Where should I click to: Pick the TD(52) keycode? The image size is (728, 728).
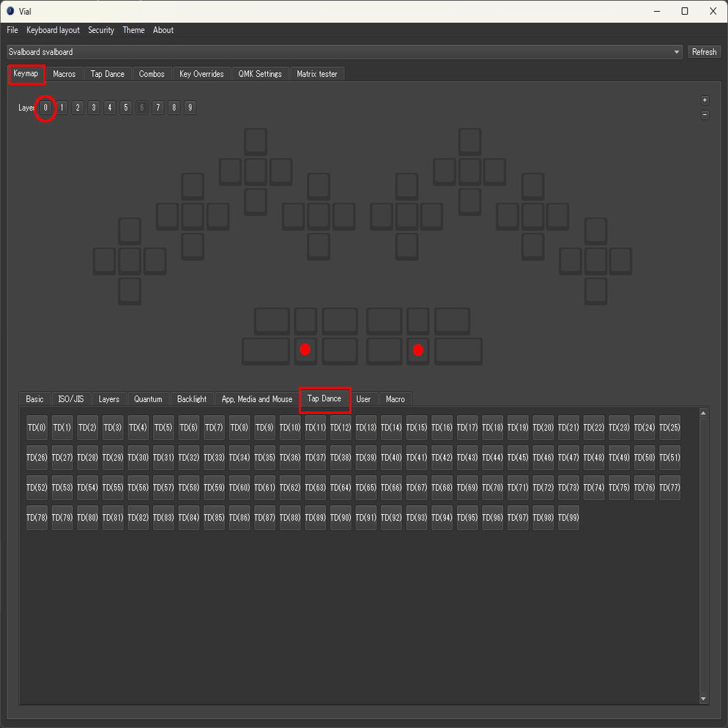click(x=37, y=488)
